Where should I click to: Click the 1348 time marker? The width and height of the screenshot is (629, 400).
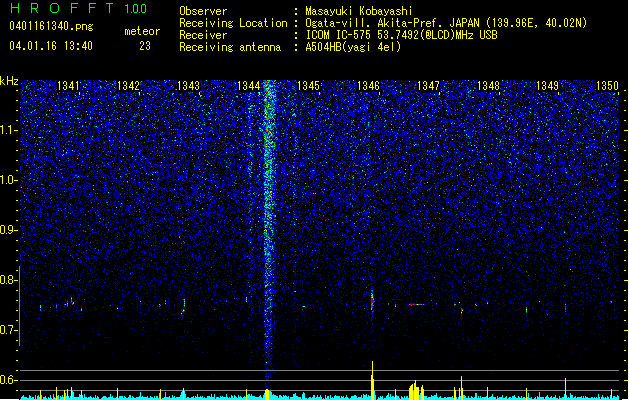click(x=488, y=86)
